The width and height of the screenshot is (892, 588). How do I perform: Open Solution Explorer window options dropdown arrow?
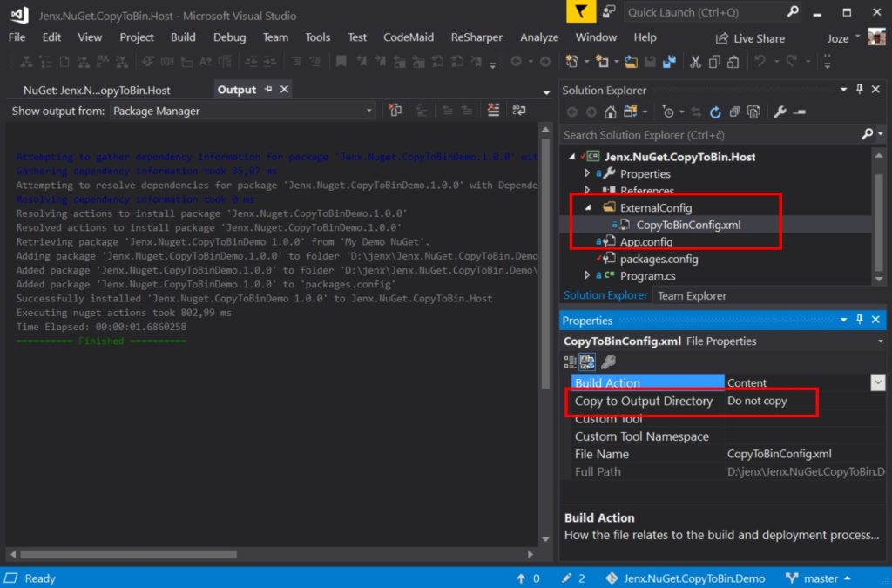(x=843, y=90)
